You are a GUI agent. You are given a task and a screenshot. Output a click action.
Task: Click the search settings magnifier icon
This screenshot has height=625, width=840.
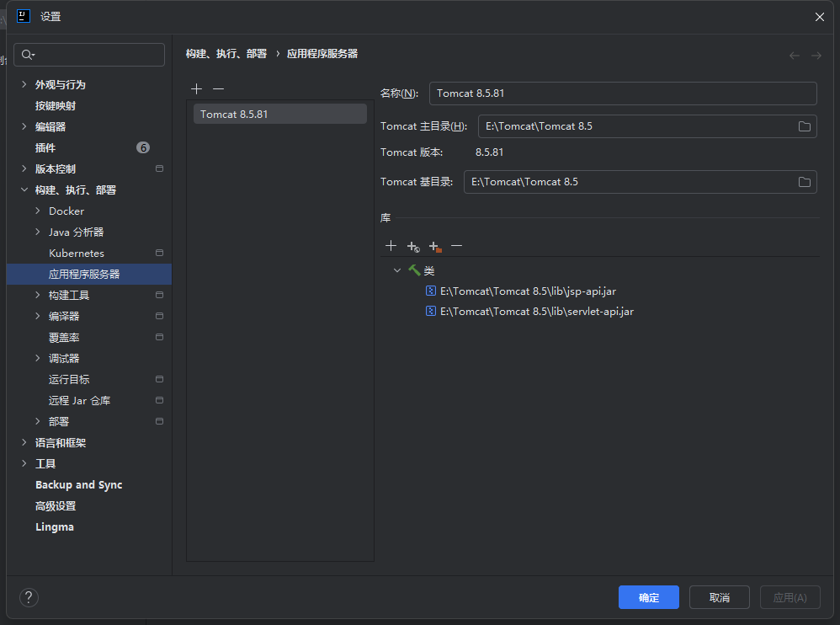(28, 55)
